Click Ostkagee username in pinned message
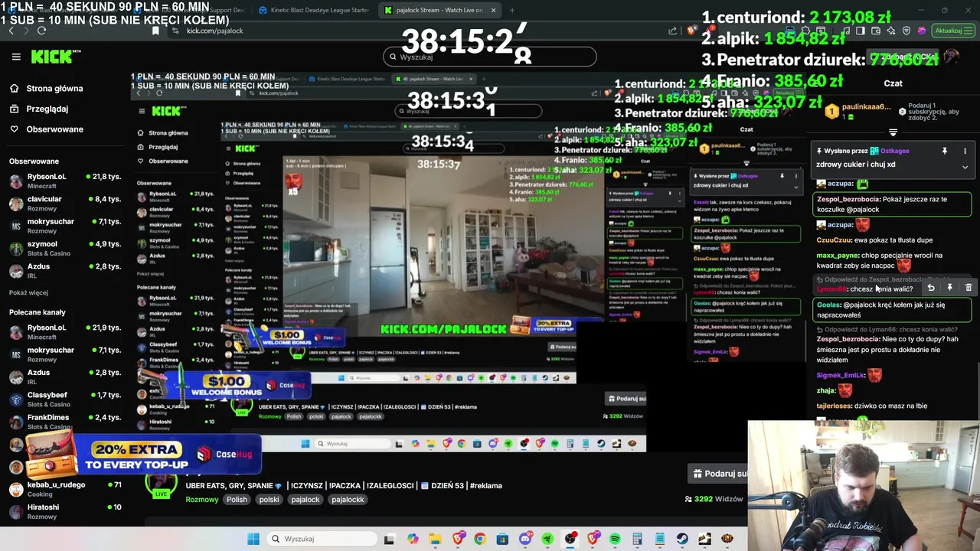980x551 pixels. [x=894, y=152]
